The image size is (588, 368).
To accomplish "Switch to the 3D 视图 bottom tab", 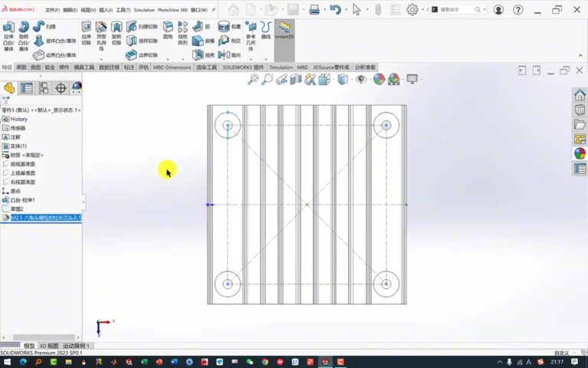I will pos(49,346).
